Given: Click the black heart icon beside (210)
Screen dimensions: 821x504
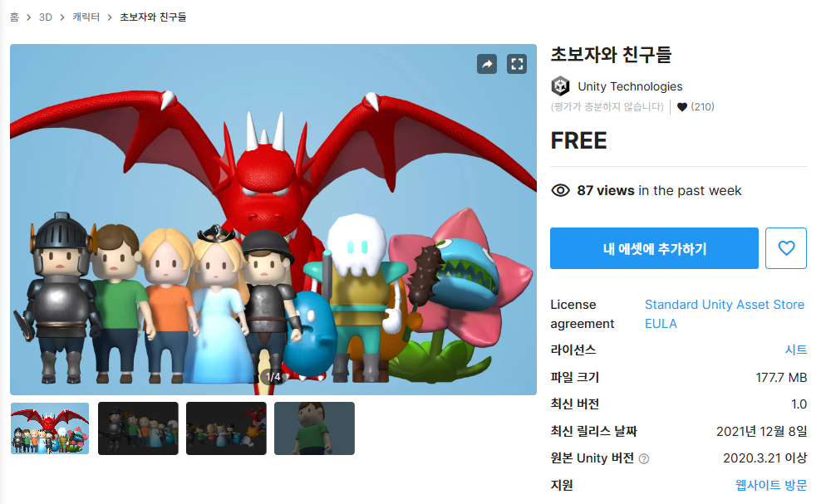Looking at the screenshot, I should click(681, 107).
